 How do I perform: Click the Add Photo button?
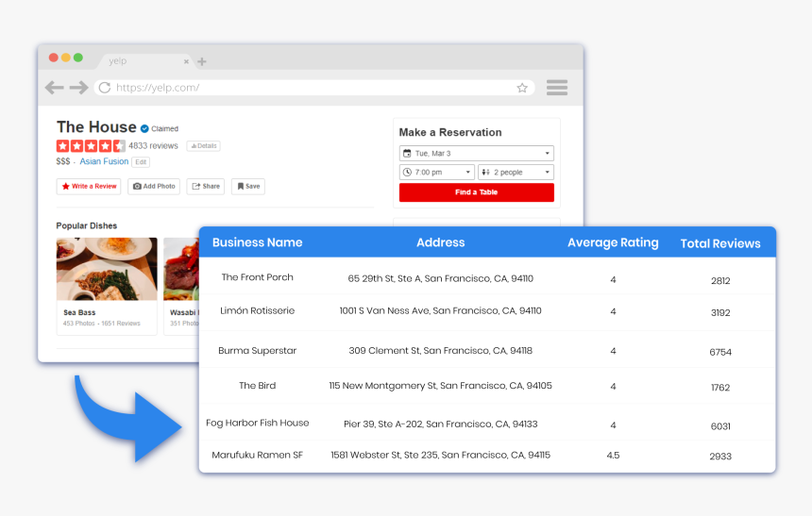click(154, 187)
